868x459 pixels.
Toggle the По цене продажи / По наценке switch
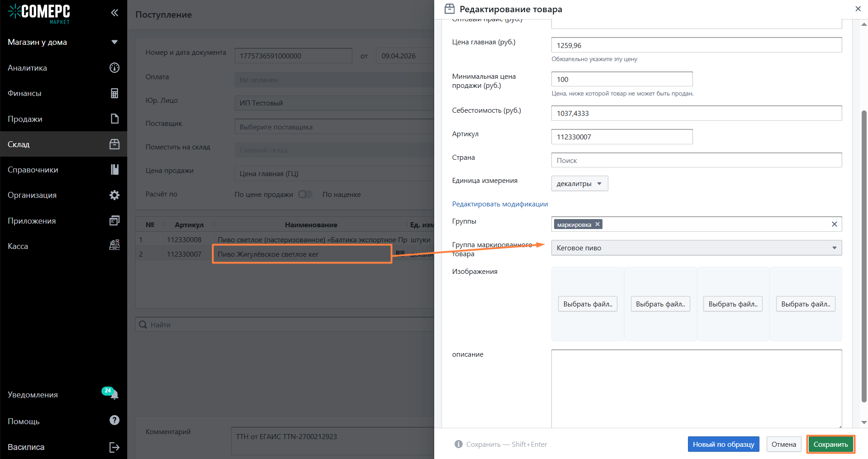pos(305,194)
